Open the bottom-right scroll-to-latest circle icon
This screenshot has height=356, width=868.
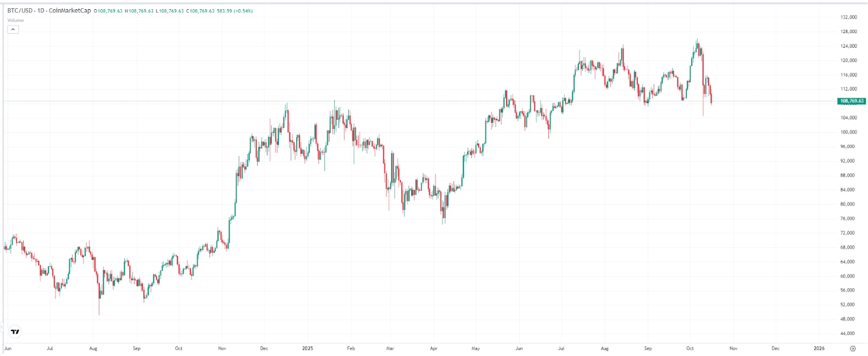tap(852, 347)
